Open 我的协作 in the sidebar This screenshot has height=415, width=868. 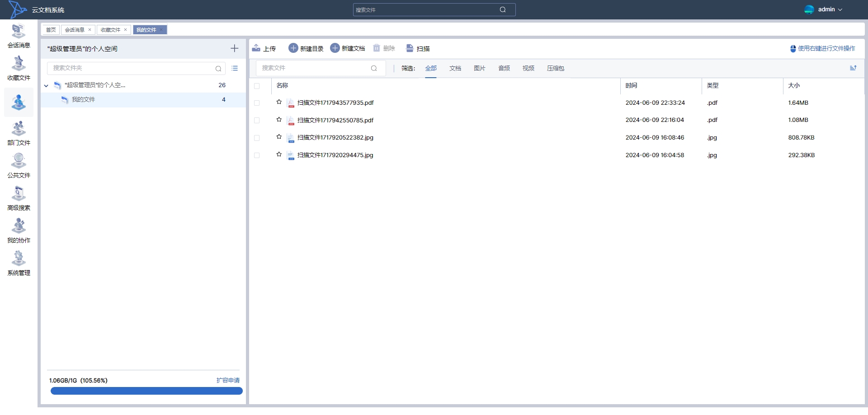pyautogui.click(x=19, y=231)
